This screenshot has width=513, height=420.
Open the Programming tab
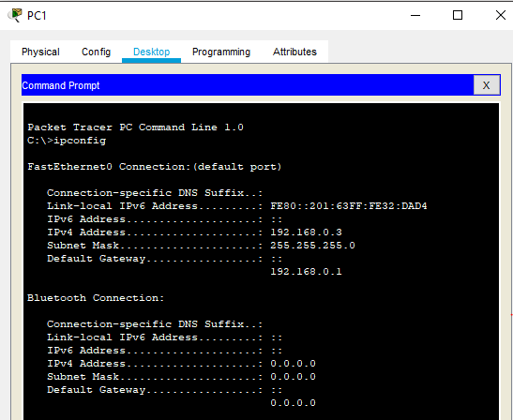pyautogui.click(x=221, y=52)
